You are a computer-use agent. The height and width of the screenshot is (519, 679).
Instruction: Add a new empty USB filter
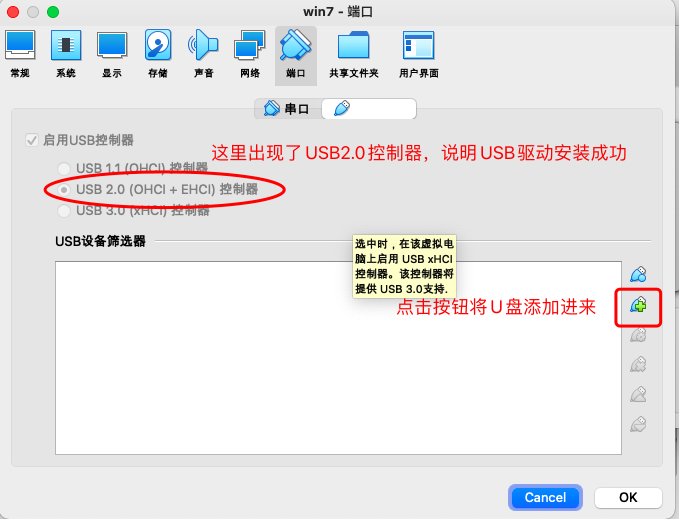point(638,274)
